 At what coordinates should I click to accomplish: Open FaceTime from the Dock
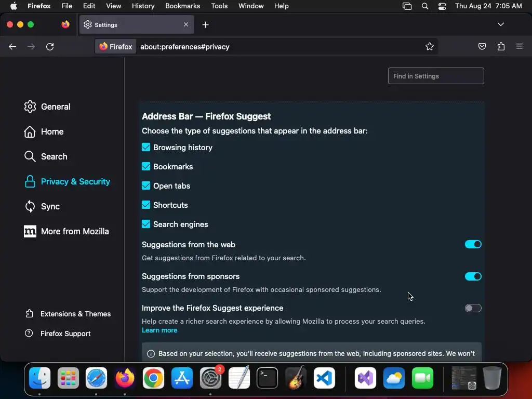422,378
